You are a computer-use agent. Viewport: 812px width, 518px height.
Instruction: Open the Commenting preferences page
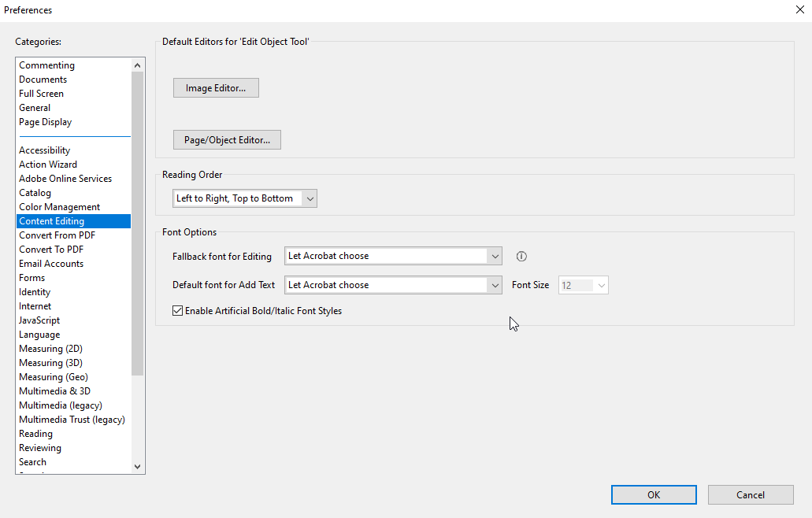pos(46,65)
